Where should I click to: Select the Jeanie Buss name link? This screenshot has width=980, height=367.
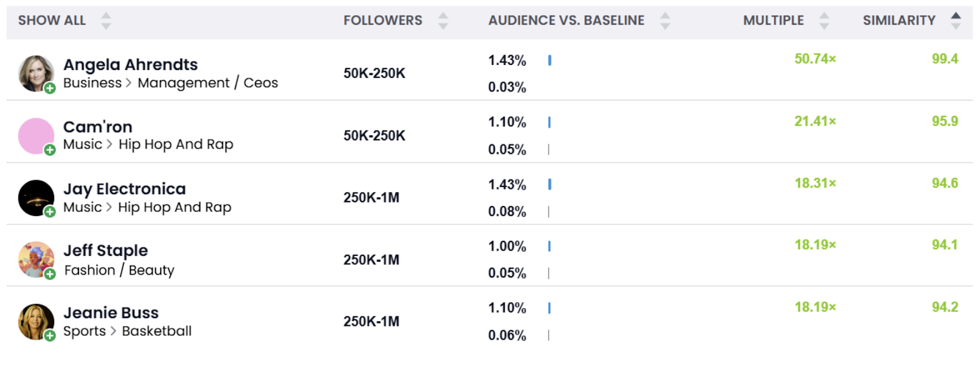pyautogui.click(x=111, y=313)
